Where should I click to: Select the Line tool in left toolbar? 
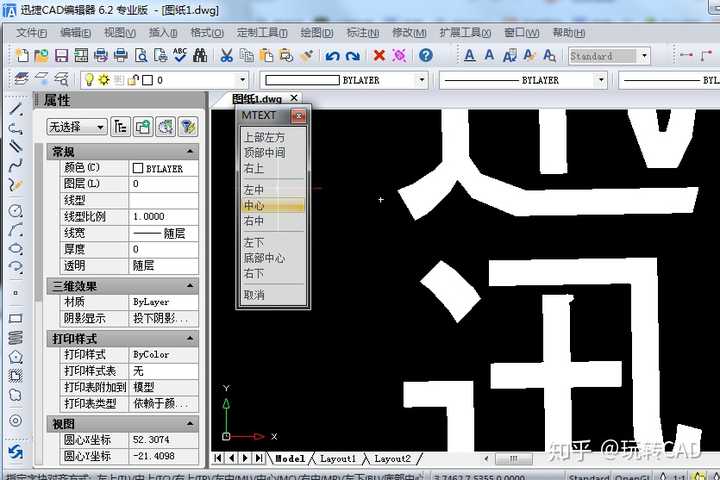coord(16,109)
